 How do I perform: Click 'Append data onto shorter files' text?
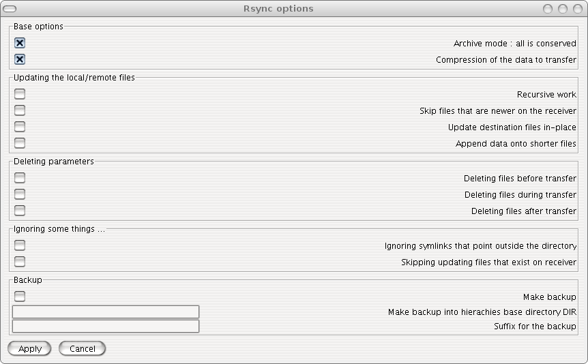click(516, 144)
